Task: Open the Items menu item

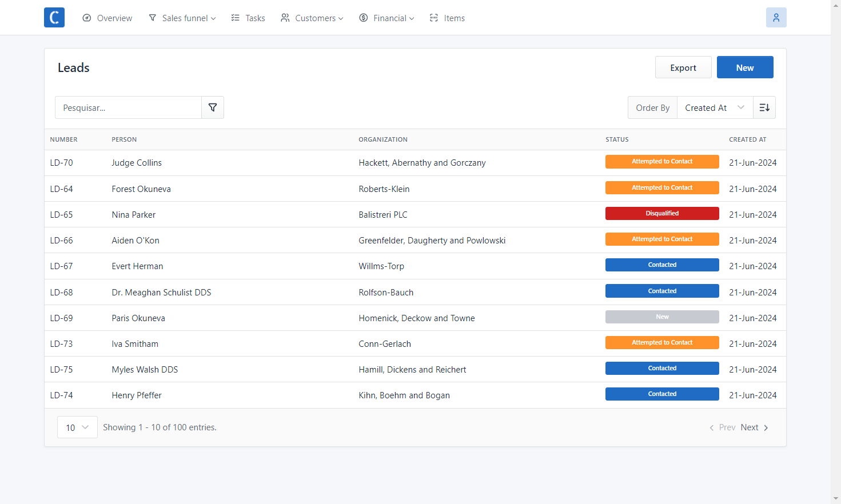Action: click(x=447, y=18)
